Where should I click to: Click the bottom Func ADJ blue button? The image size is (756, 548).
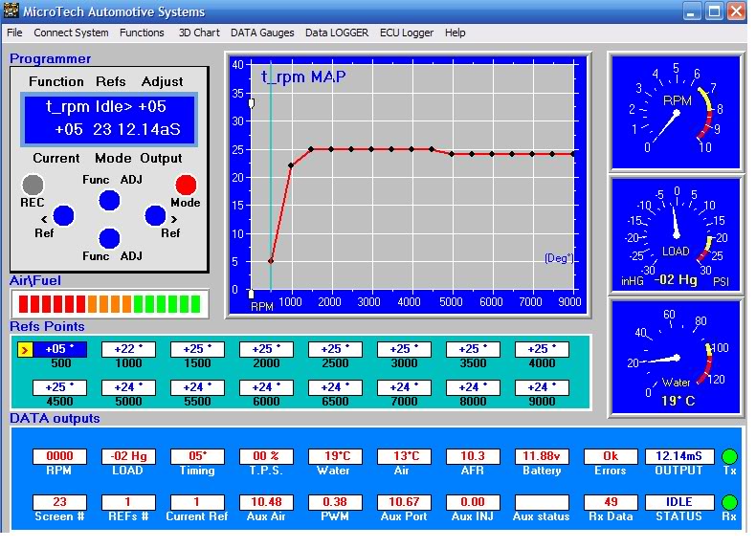109,238
